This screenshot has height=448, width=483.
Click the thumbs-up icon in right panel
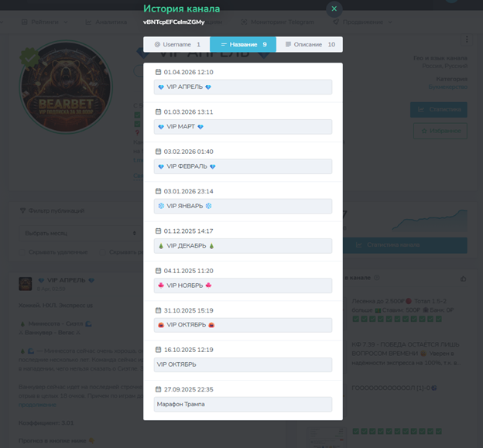coord(463,279)
